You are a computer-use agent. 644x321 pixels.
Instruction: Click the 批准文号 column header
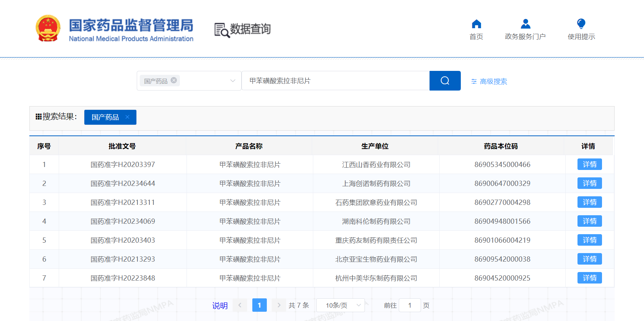click(122, 146)
